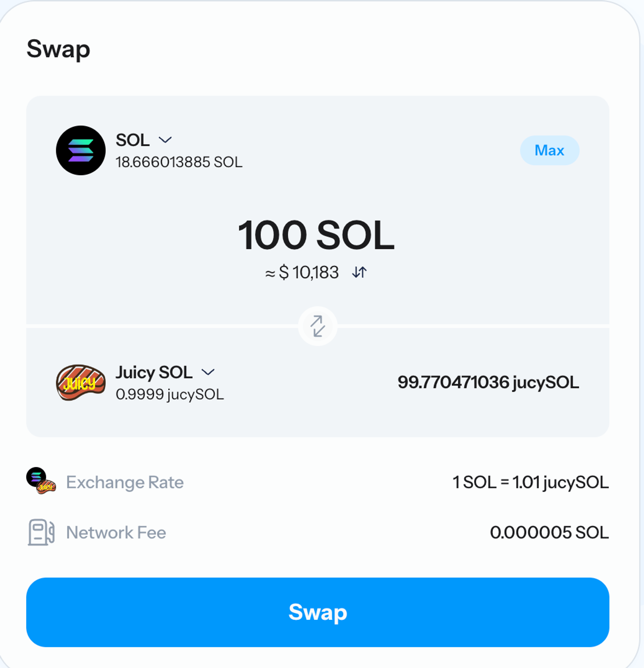This screenshot has height=668, width=644.
Task: Flip swap direction with center arrows icon
Action: (x=318, y=326)
